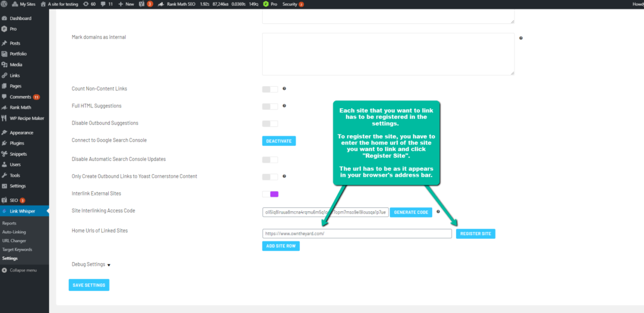Click the Rank Math icon in sidebar
This screenshot has height=313, width=644.
tap(4, 107)
